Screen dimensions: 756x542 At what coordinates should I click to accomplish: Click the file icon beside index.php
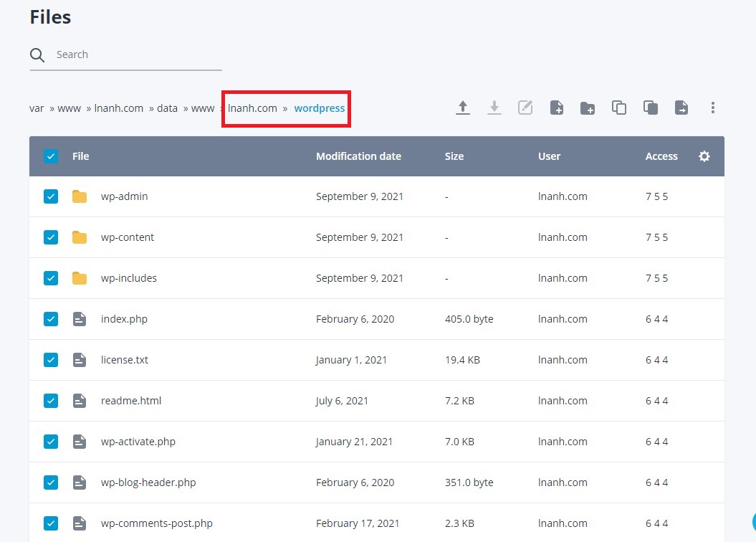coord(80,319)
